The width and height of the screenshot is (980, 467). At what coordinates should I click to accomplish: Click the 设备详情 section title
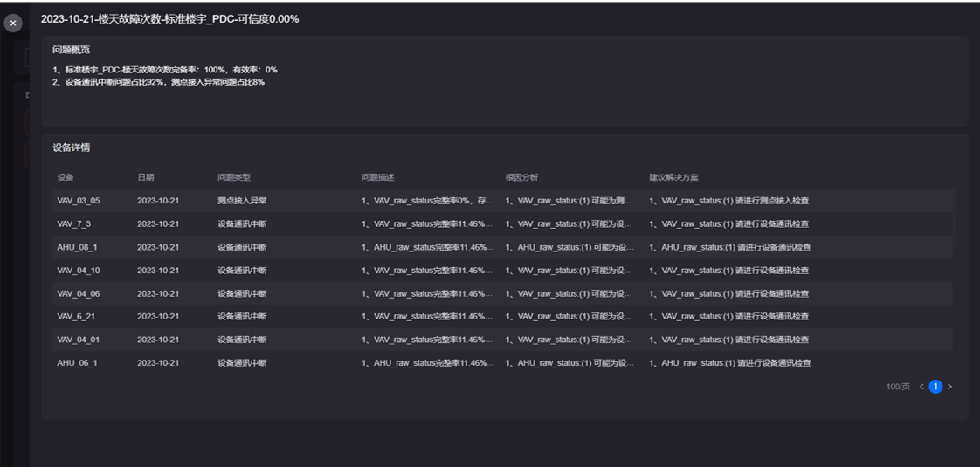pyautogui.click(x=71, y=148)
